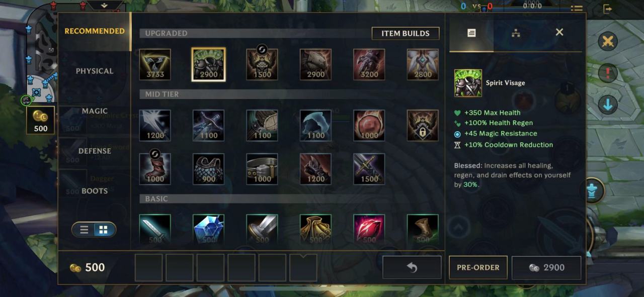Show the item description tab

pyautogui.click(x=471, y=33)
